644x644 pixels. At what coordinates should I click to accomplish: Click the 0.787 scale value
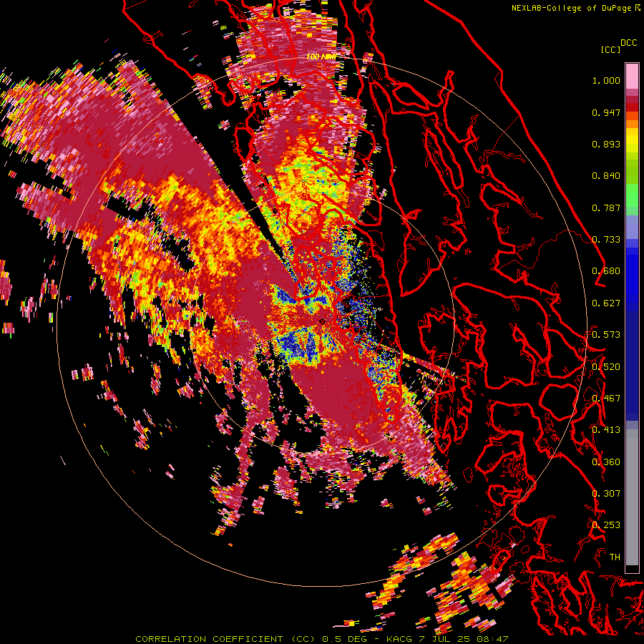coord(606,208)
